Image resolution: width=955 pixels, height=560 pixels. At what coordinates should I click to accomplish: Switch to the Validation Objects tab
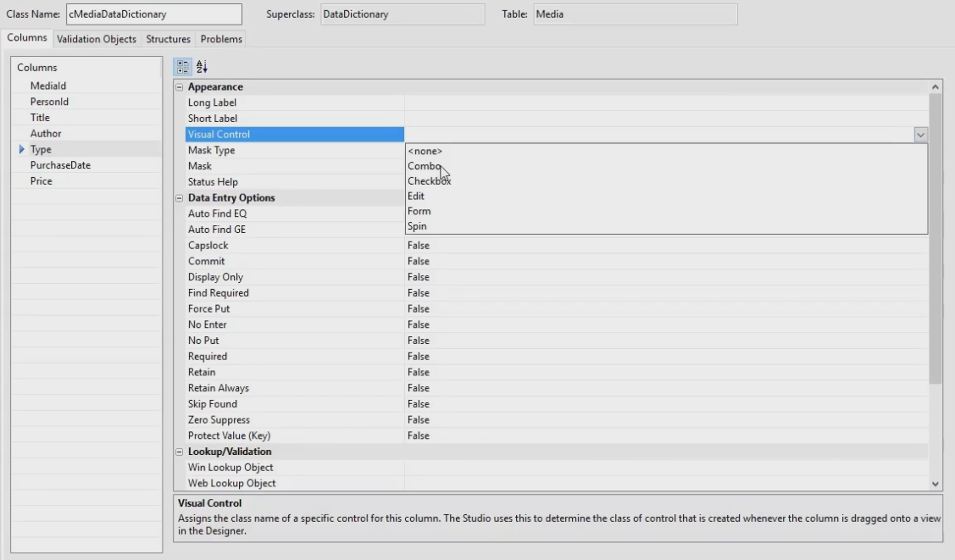96,39
